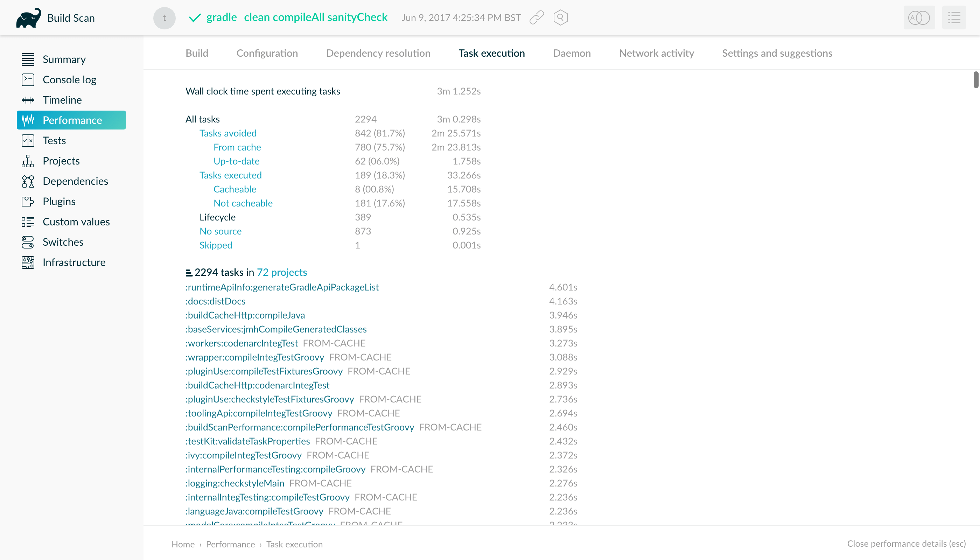Open the 72 projects link
The image size is (980, 560).
click(281, 272)
